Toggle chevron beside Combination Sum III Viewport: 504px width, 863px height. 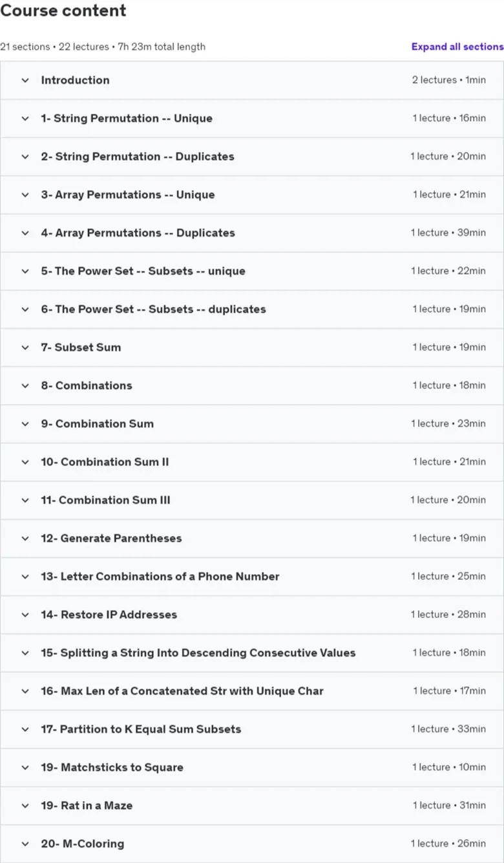tap(25, 500)
